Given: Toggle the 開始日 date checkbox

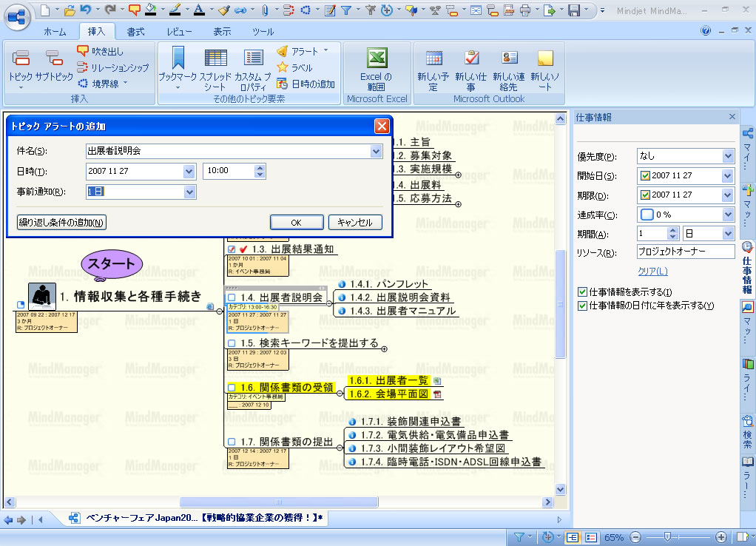Looking at the screenshot, I should [x=645, y=175].
